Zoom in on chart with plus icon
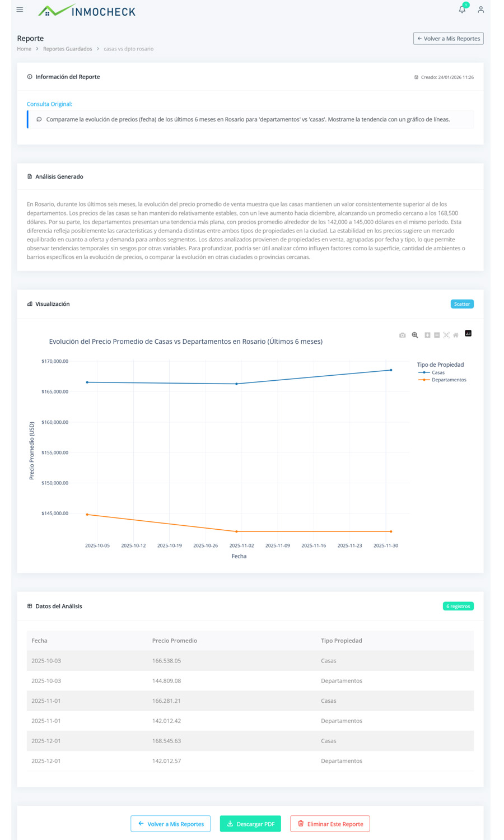504x840 pixels. click(427, 335)
